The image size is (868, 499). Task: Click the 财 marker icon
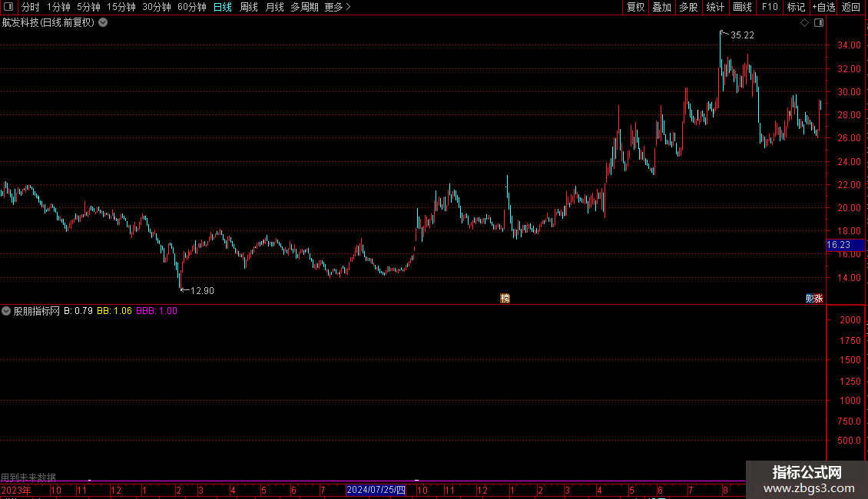(810, 298)
